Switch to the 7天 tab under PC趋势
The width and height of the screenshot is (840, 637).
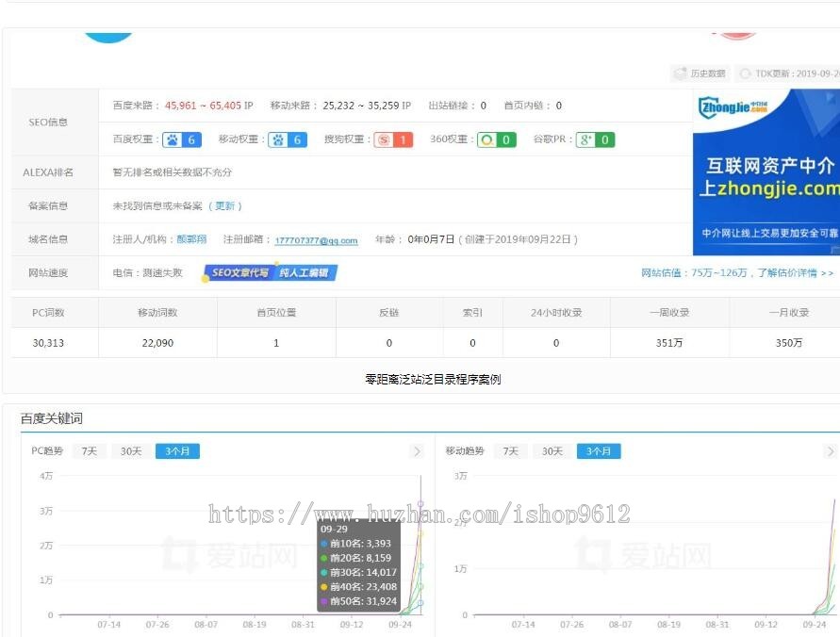tap(89, 451)
